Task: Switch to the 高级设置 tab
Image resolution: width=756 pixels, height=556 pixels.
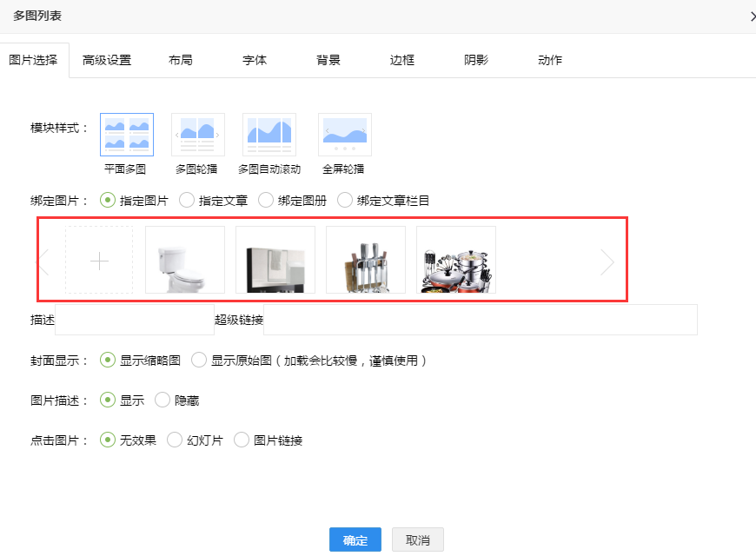Action: (x=107, y=60)
